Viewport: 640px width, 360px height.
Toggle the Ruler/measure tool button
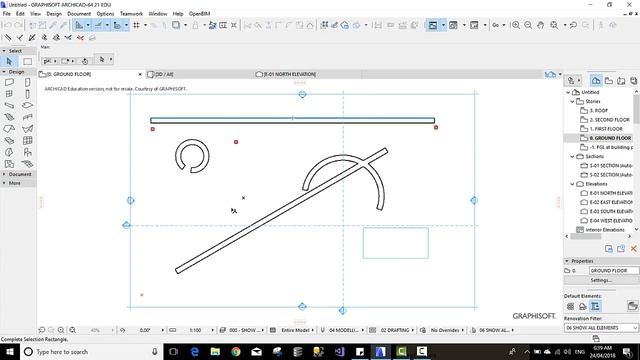point(223,25)
